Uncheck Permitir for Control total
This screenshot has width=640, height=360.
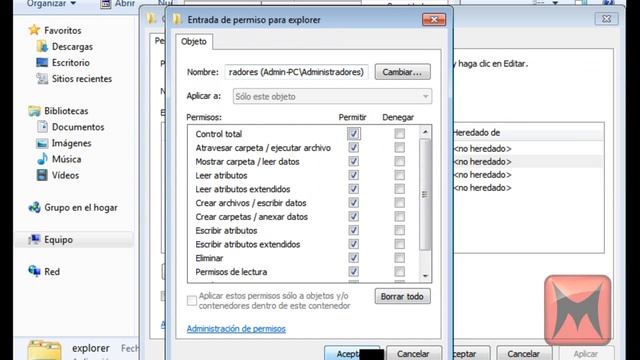pos(353,133)
